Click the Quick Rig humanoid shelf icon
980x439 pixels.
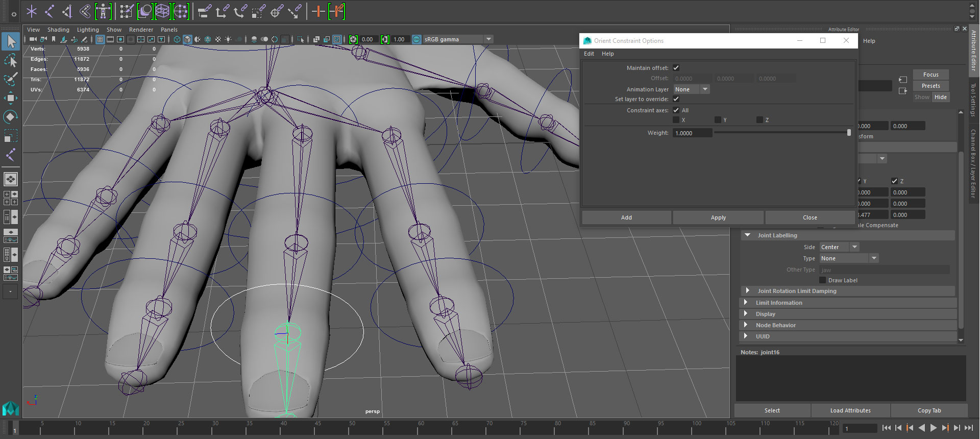[x=103, y=11]
